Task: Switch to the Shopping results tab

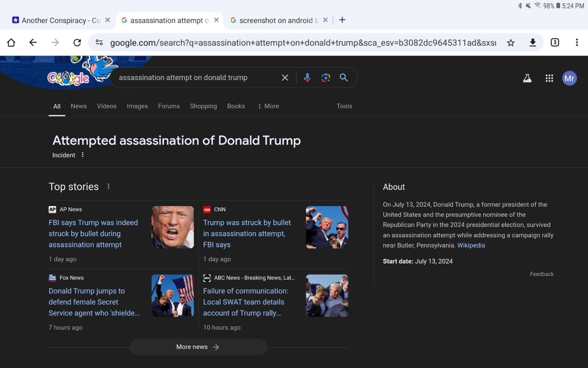Action: (x=203, y=106)
